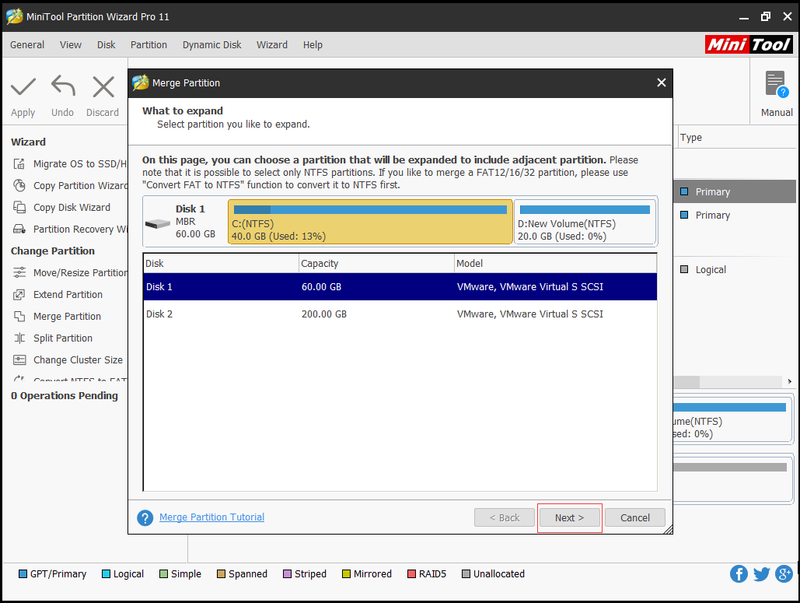This screenshot has height=603, width=800.
Task: Select the C:(NTFS) partition block
Action: point(370,222)
